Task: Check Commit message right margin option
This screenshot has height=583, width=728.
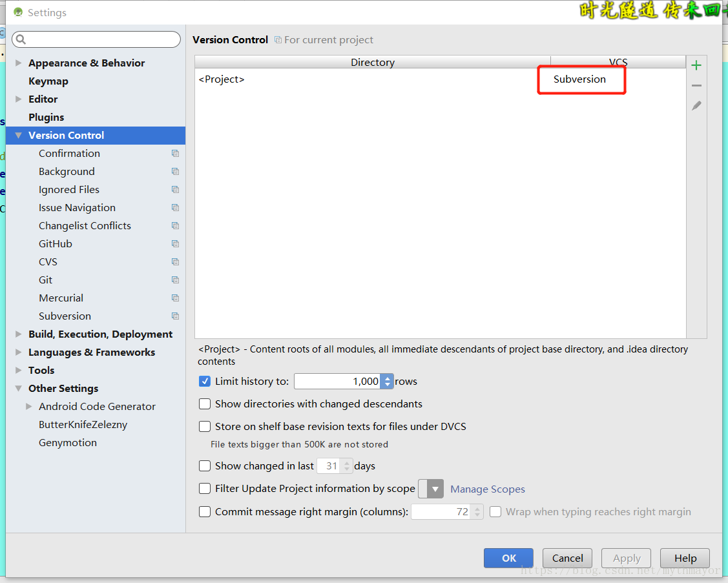Action: (204, 511)
